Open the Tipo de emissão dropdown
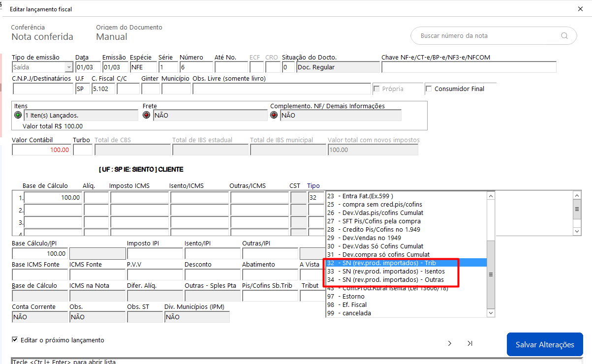 tap(69, 67)
